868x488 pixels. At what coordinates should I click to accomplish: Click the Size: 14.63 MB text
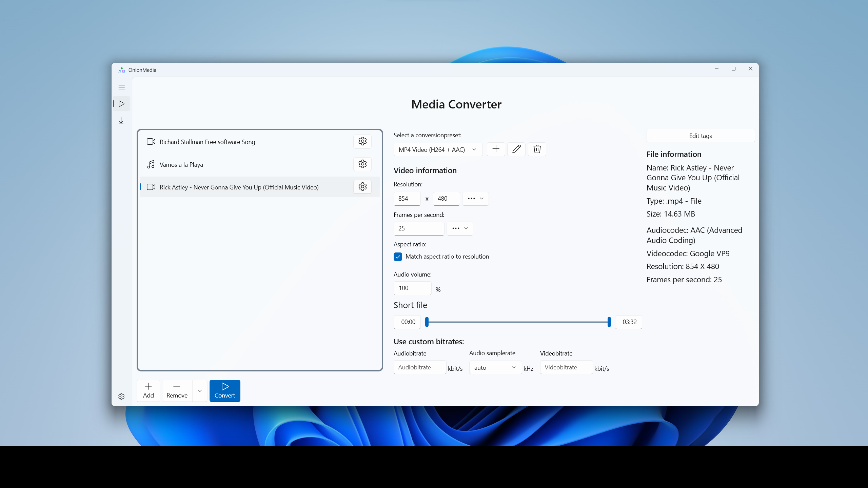(671, 214)
